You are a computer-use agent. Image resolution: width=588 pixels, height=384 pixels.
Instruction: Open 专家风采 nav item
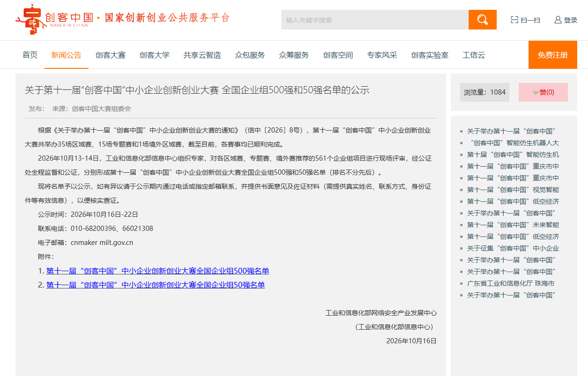[382, 55]
